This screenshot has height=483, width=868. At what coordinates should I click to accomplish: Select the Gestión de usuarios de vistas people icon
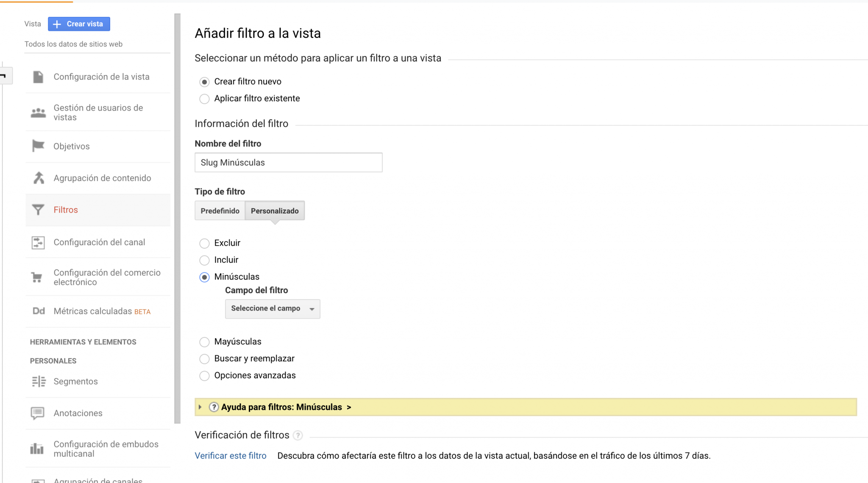(x=38, y=112)
